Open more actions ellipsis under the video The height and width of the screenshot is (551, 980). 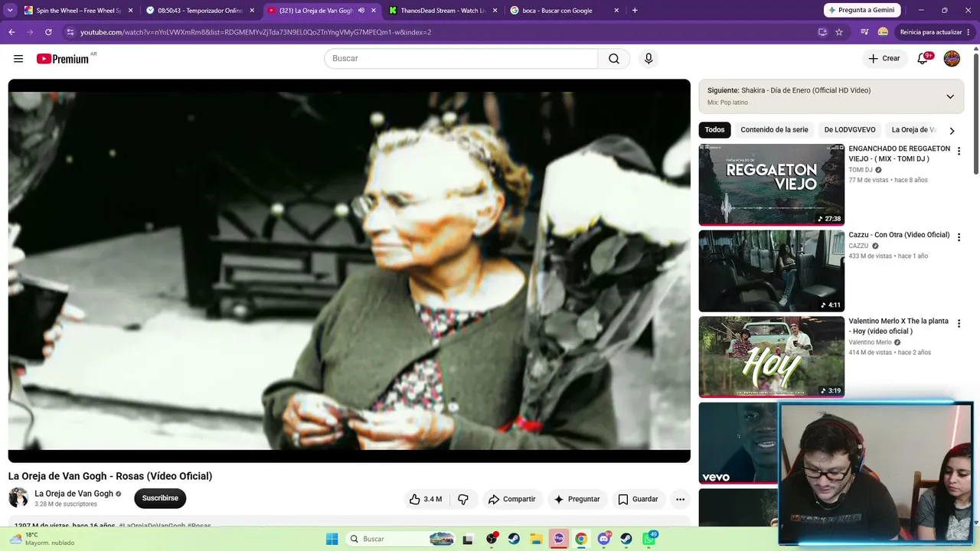click(x=680, y=499)
